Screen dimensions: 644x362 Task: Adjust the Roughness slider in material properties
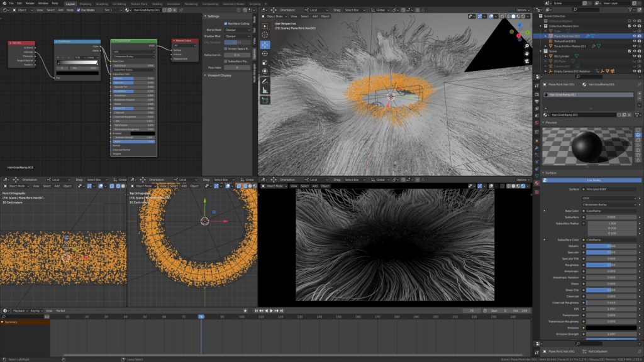610,265
